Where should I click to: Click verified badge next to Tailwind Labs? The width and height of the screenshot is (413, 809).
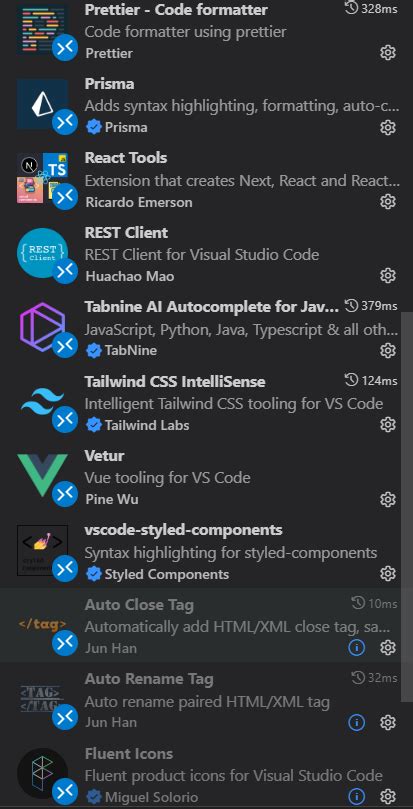tap(93, 425)
